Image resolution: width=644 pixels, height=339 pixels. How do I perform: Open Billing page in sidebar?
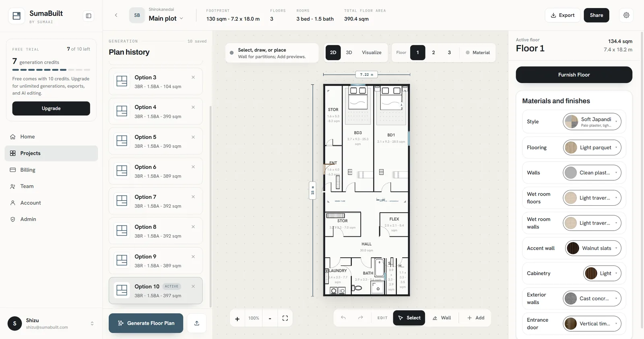(x=51, y=170)
